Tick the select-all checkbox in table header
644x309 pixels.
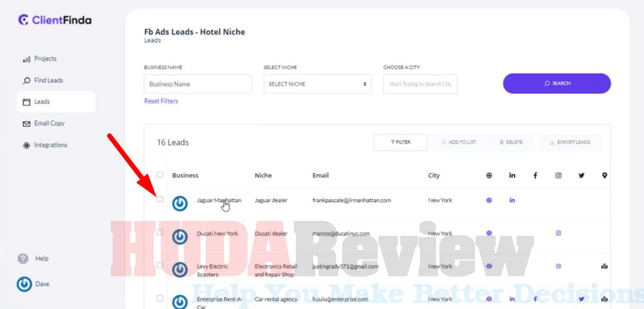click(x=160, y=175)
